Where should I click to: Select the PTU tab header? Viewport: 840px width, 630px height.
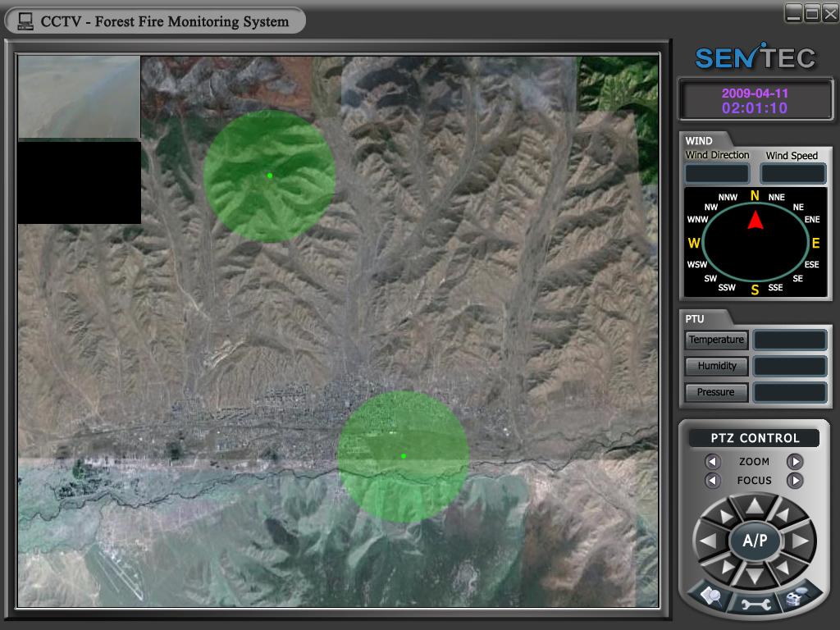point(695,318)
